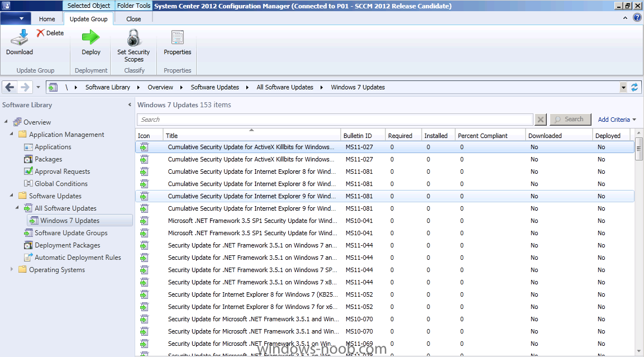This screenshot has width=644, height=357.
Task: Click the Folder Tools contextual tab
Action: point(134,6)
